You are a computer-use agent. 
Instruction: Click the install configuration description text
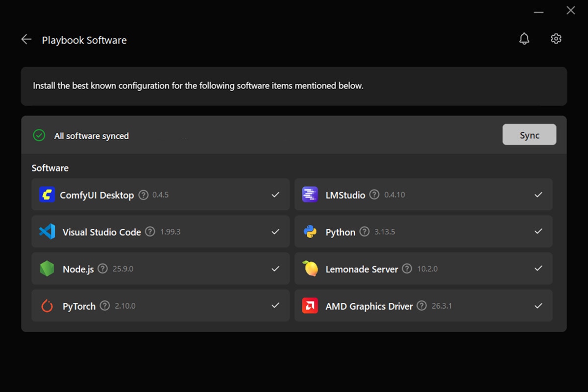(198, 86)
